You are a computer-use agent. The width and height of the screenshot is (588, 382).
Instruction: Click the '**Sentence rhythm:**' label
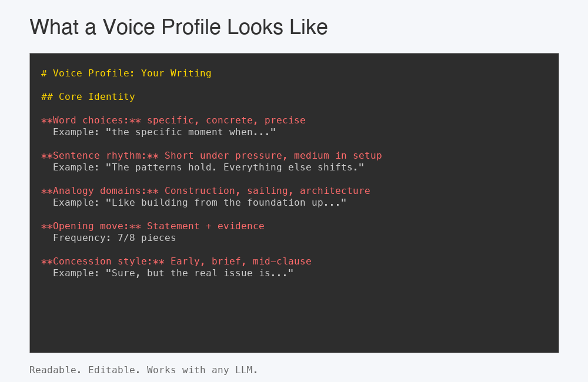[x=100, y=156]
